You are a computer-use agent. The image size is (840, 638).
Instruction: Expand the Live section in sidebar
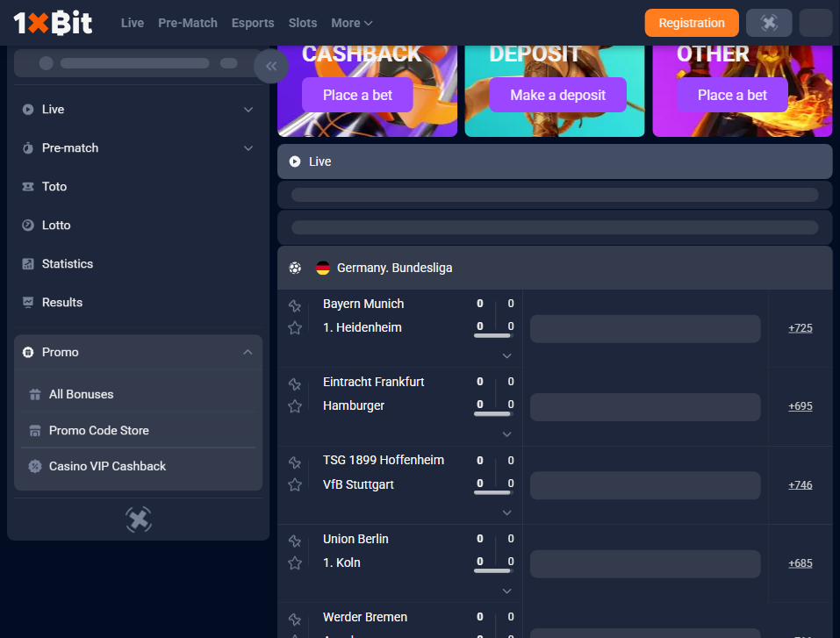click(x=248, y=110)
